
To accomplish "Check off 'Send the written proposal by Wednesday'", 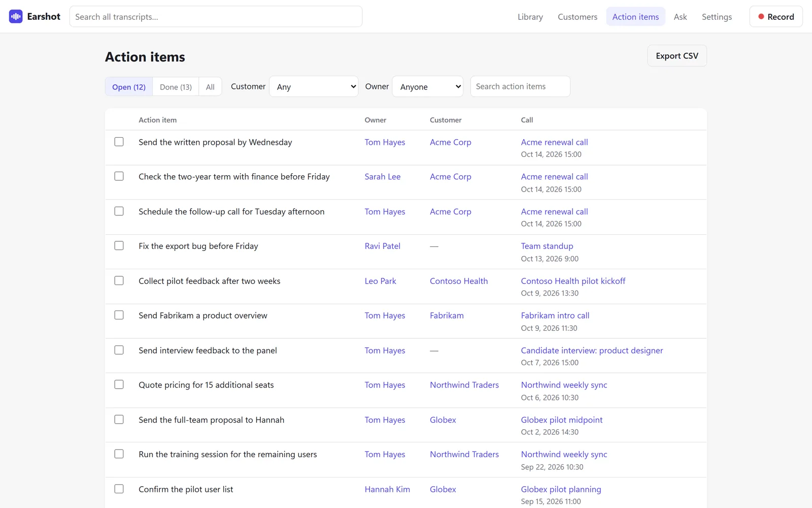I will tap(119, 142).
